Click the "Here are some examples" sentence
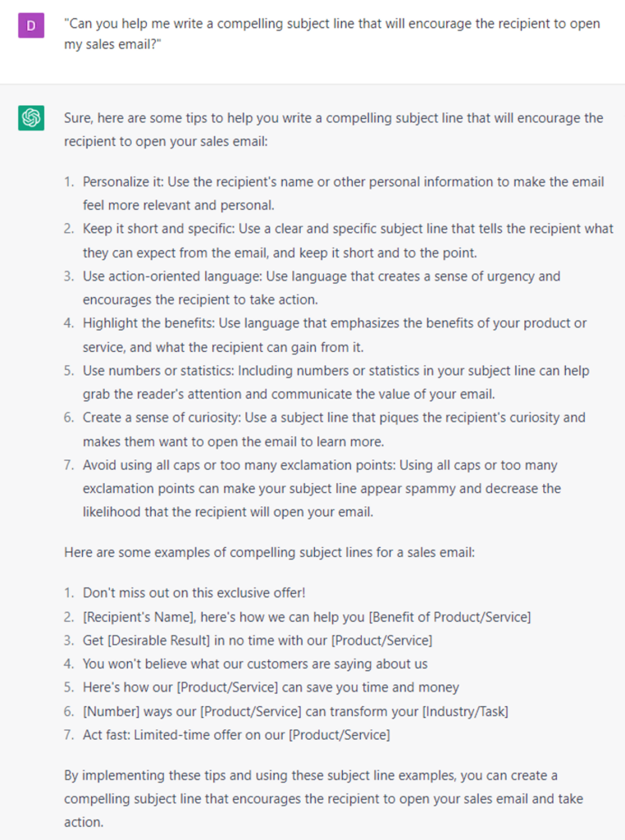Screen dimensions: 625x840 pyautogui.click(x=269, y=553)
